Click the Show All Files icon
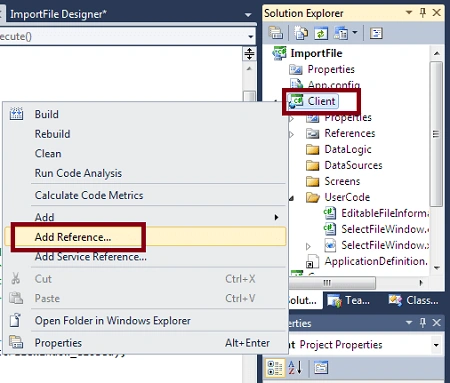This screenshot has width=450, height=383. tap(301, 33)
